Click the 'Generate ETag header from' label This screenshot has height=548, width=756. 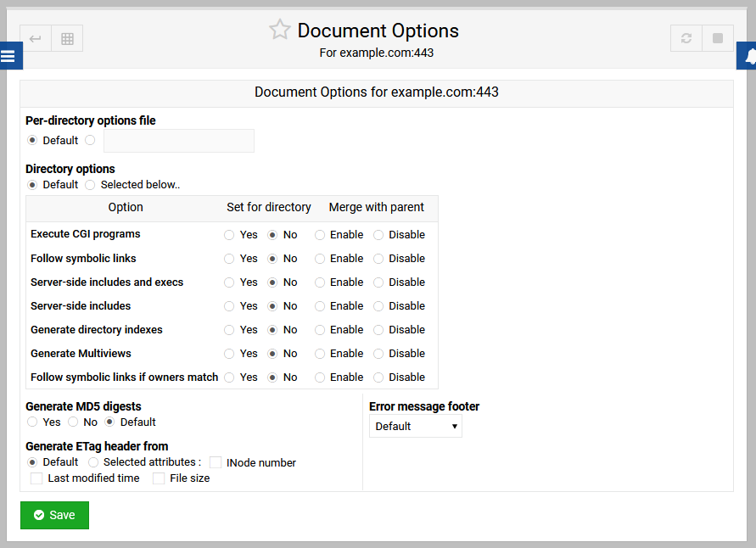97,447
